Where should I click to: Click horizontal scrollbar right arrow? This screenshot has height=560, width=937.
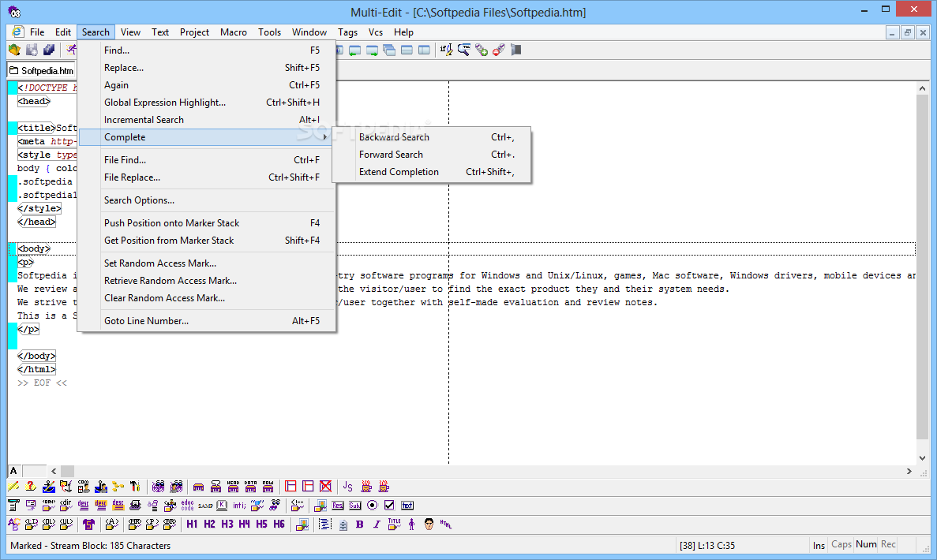click(x=909, y=471)
